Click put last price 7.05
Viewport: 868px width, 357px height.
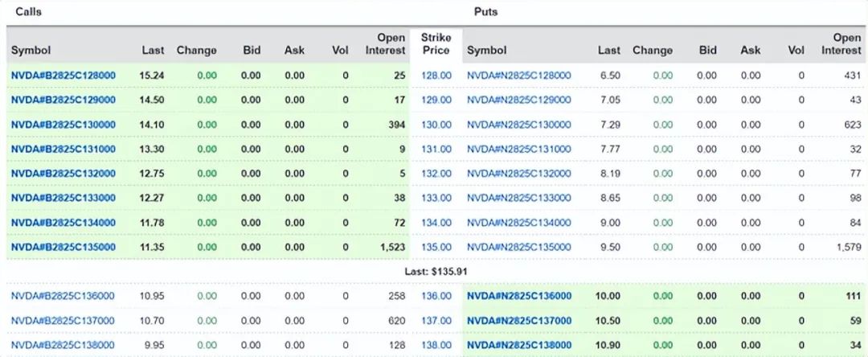point(610,101)
